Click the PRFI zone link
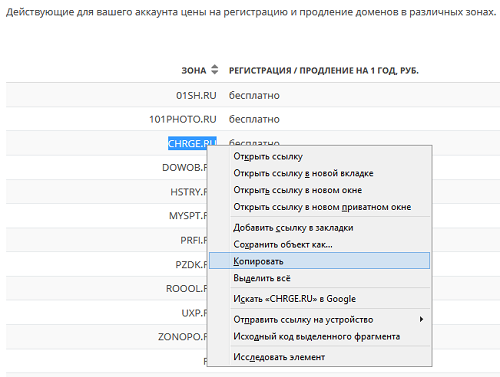Image resolution: width=500 pixels, height=377 pixels. pos(194,240)
